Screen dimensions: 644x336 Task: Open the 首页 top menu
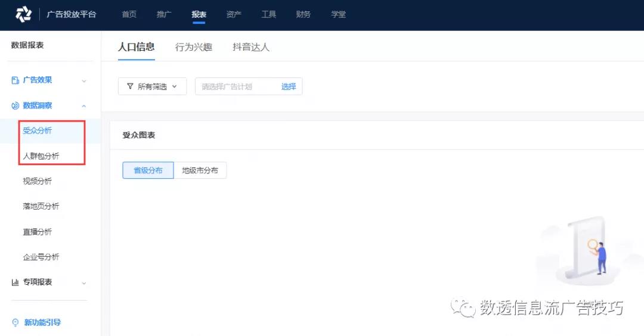129,14
